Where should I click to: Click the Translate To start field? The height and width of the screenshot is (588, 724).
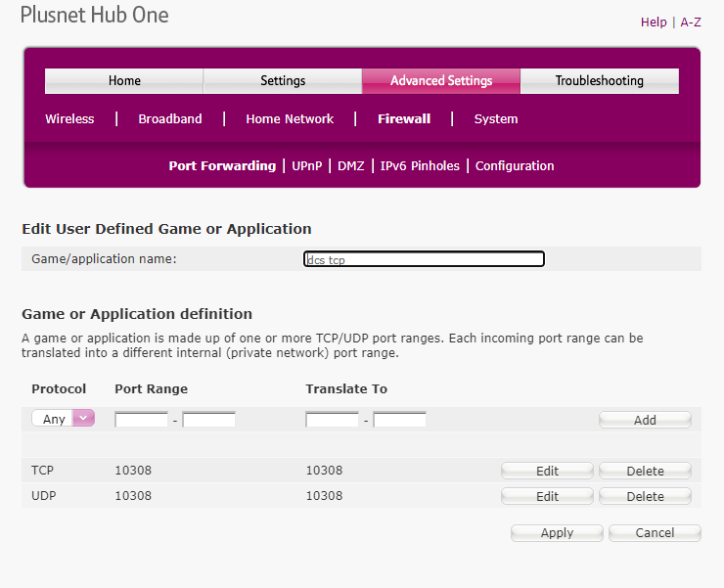332,420
